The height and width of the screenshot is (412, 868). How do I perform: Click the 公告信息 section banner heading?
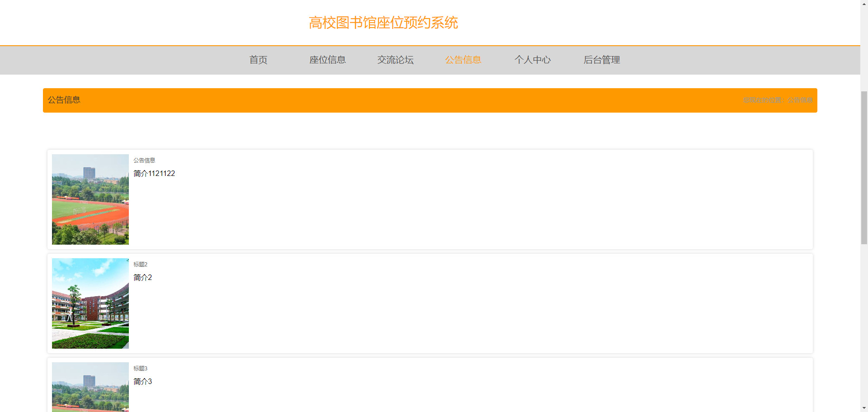(64, 100)
